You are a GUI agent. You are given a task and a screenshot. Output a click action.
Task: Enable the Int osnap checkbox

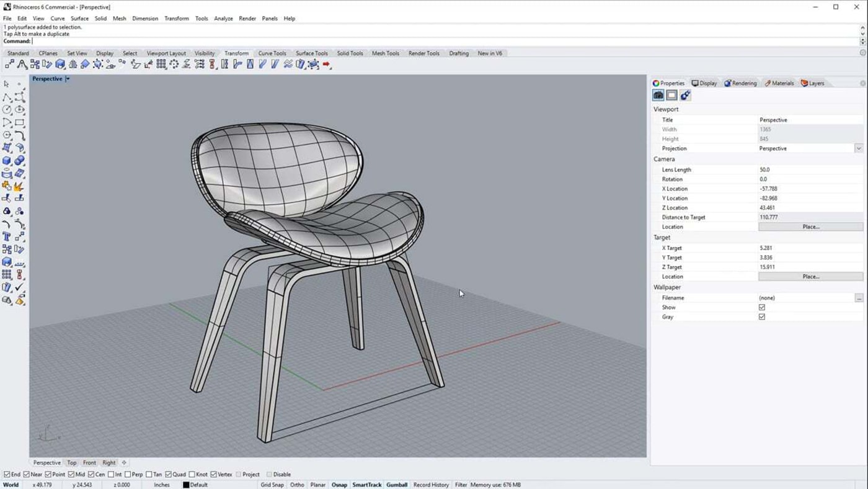112,474
